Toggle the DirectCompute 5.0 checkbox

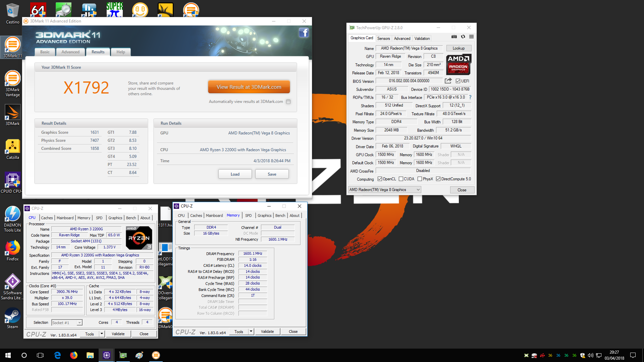coord(438,179)
